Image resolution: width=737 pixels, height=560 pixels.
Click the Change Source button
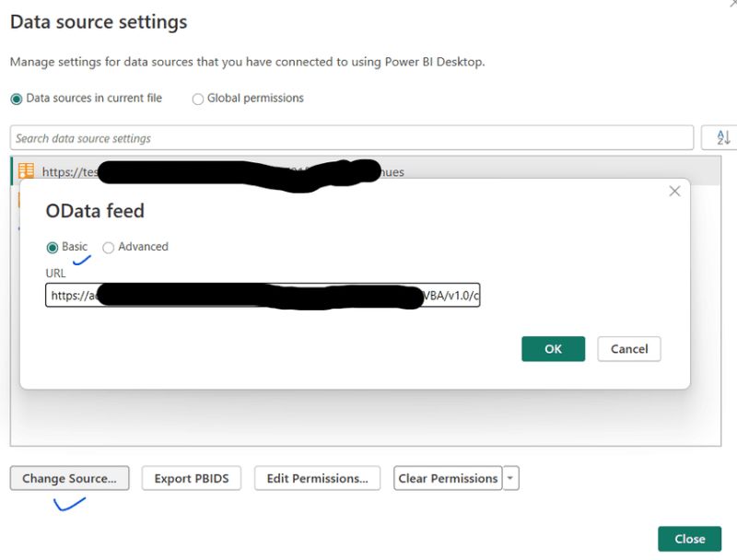(69, 478)
